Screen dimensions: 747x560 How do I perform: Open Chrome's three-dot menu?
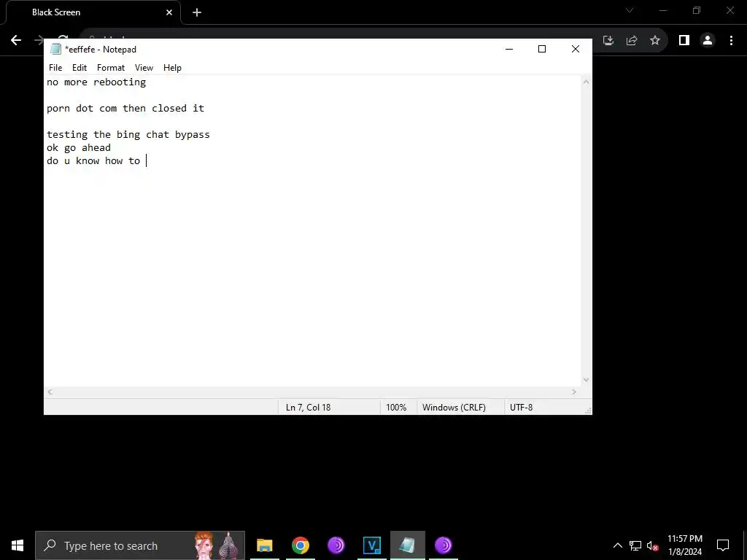pos(731,41)
